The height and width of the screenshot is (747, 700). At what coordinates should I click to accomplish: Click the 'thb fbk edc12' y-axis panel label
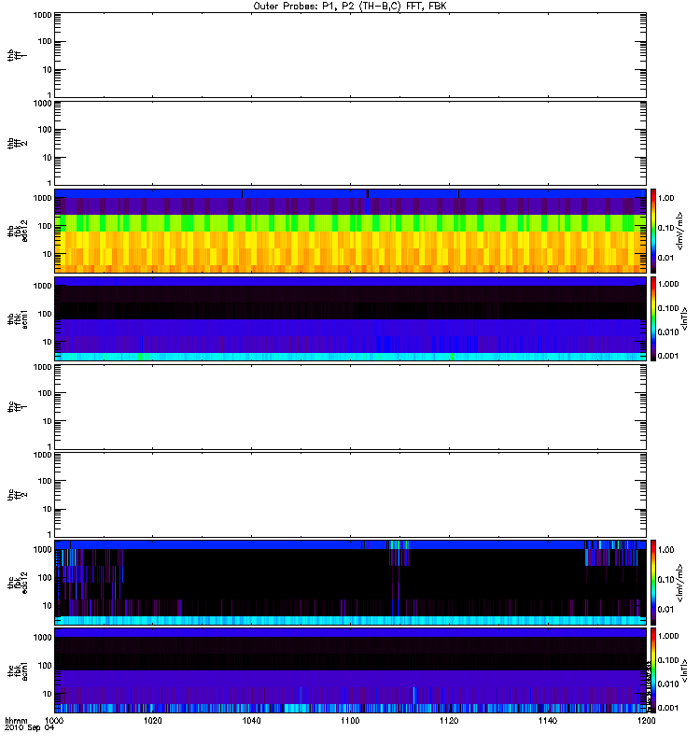[18, 231]
